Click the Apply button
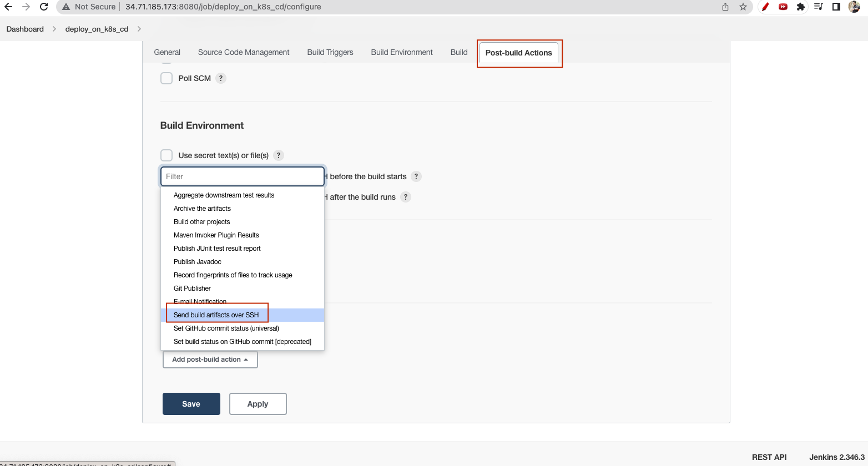 coord(258,404)
